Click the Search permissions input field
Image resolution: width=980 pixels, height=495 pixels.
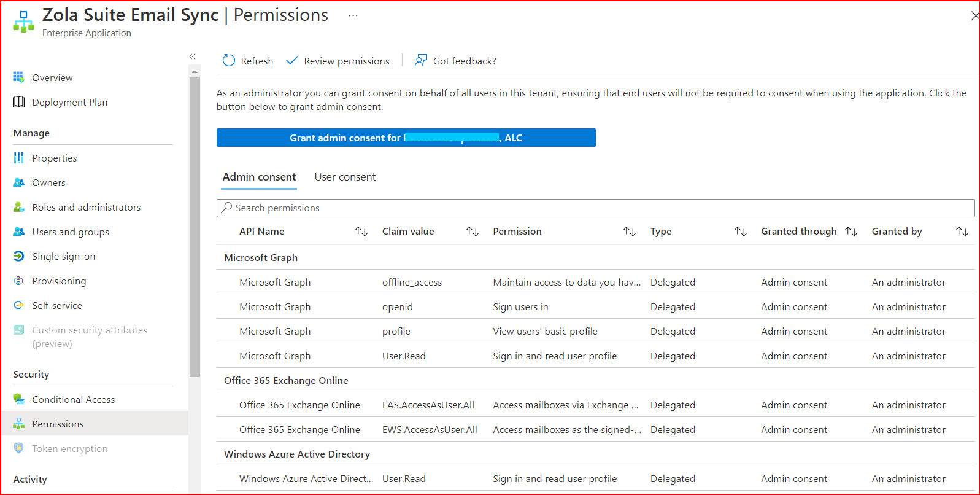pos(595,208)
